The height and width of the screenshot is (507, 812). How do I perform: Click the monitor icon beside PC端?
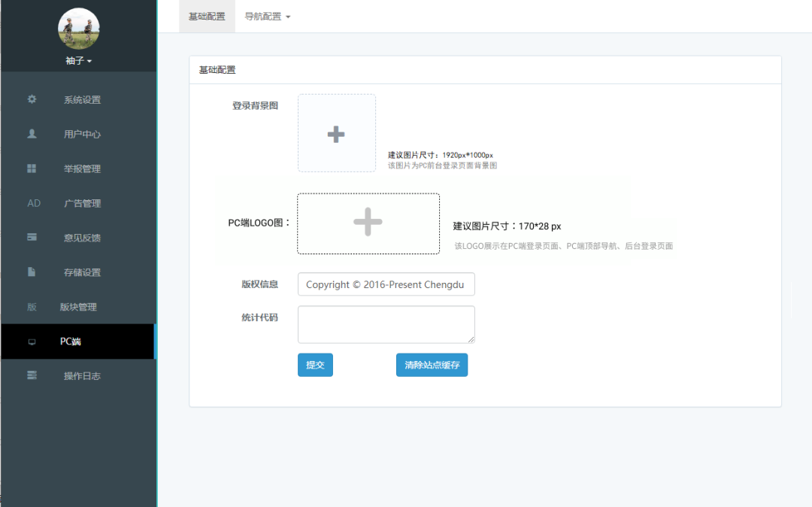point(32,342)
